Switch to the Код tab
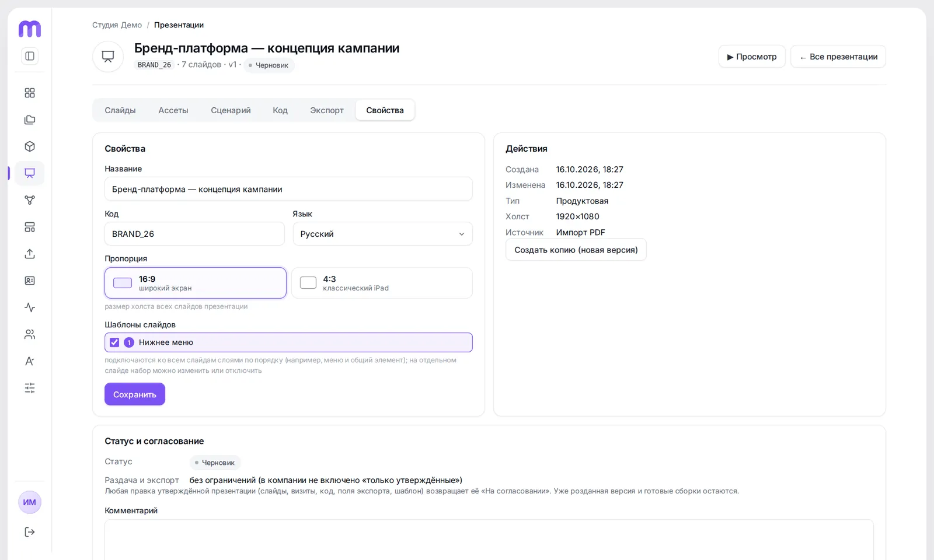The image size is (934, 560). tap(280, 110)
